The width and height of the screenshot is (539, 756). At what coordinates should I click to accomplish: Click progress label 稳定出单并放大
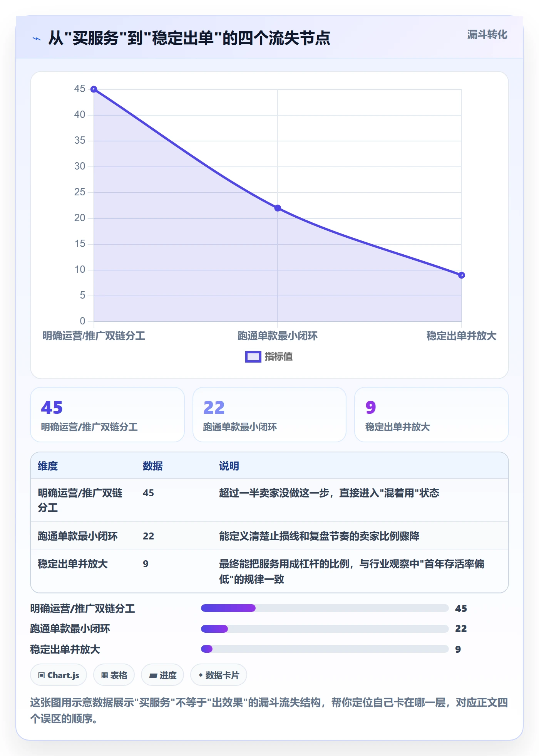tap(65, 649)
